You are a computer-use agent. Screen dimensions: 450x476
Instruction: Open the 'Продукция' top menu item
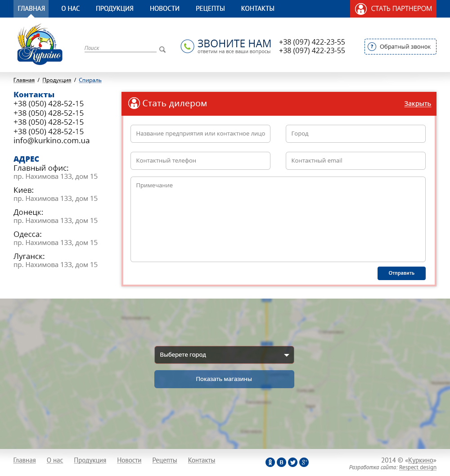coord(114,9)
